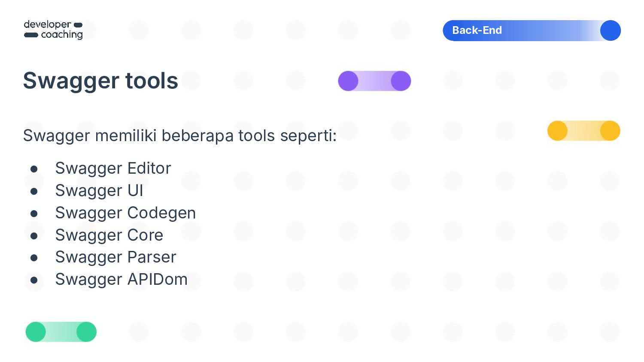The height and width of the screenshot is (362, 644).
Task: Select the Swagger Editor list item
Action: (113, 169)
